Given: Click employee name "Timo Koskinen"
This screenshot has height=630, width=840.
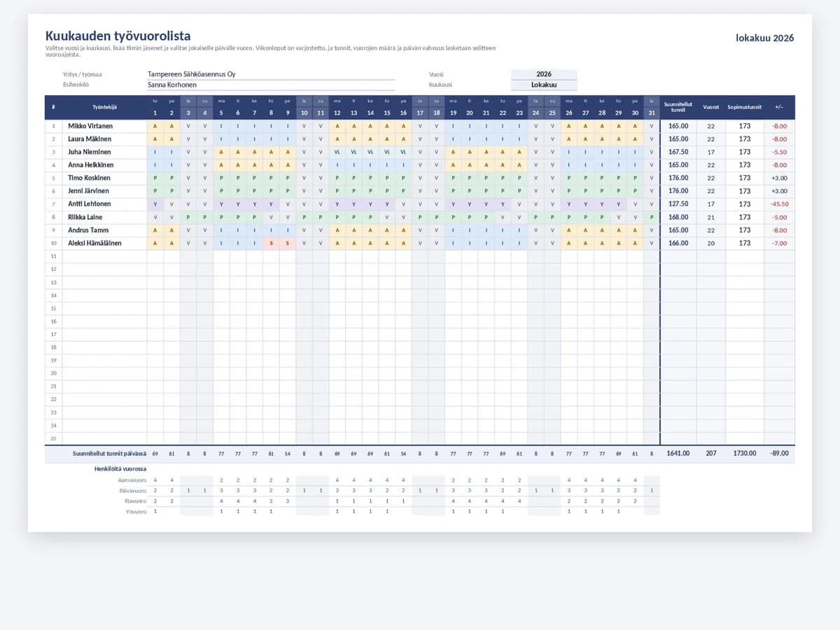Looking at the screenshot, I should click(90, 178).
